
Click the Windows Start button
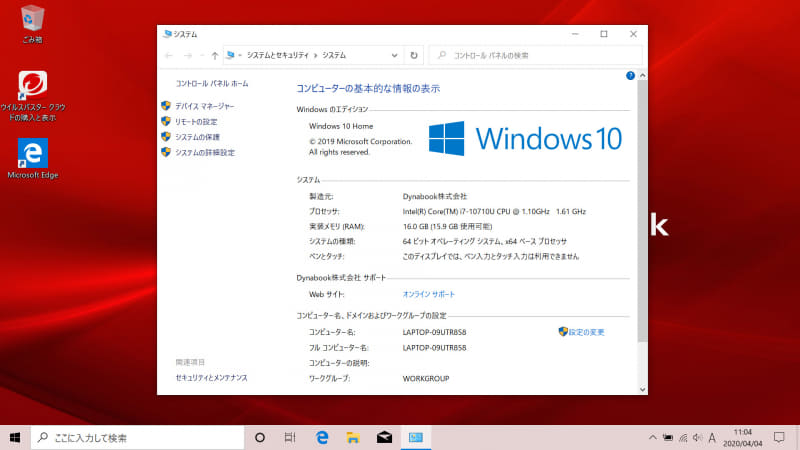(x=15, y=438)
